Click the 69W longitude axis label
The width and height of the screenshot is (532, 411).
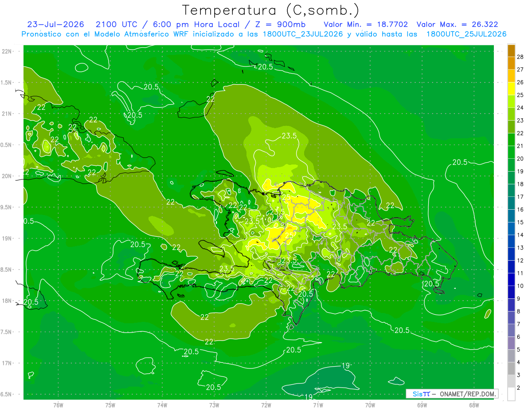(422, 405)
